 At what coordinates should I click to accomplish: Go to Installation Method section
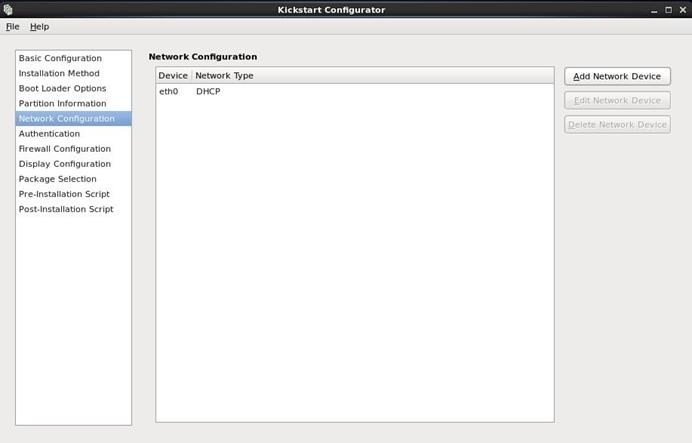pos(73,73)
